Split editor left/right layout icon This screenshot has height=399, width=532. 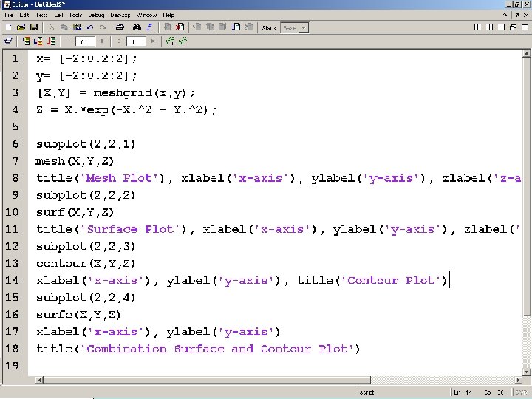(x=490, y=27)
